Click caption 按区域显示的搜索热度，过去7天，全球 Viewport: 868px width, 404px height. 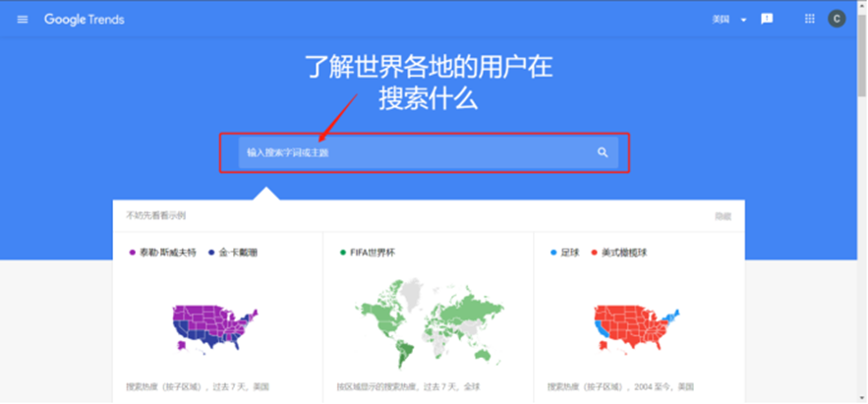[x=408, y=387]
